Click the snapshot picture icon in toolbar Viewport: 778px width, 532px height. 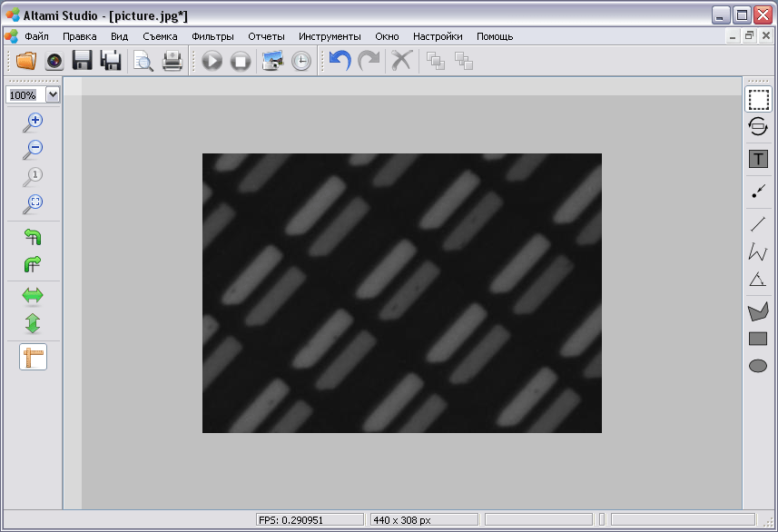click(x=272, y=61)
